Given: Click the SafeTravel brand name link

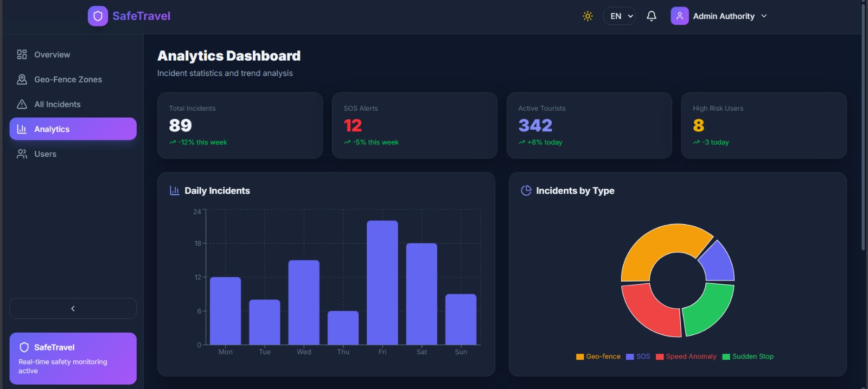Looking at the screenshot, I should [x=141, y=16].
